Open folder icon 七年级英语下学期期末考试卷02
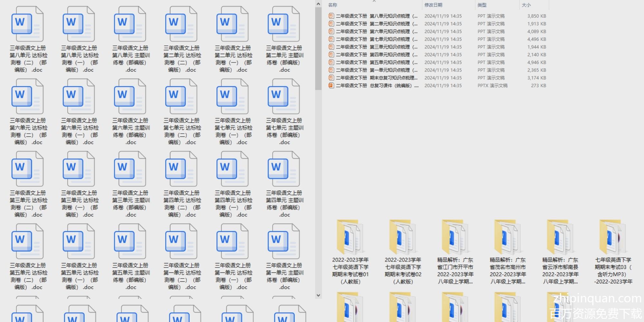The image size is (644, 322). (x=402, y=237)
